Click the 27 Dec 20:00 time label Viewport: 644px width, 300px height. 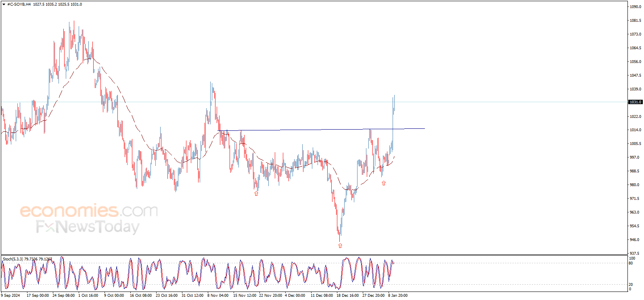373,296
